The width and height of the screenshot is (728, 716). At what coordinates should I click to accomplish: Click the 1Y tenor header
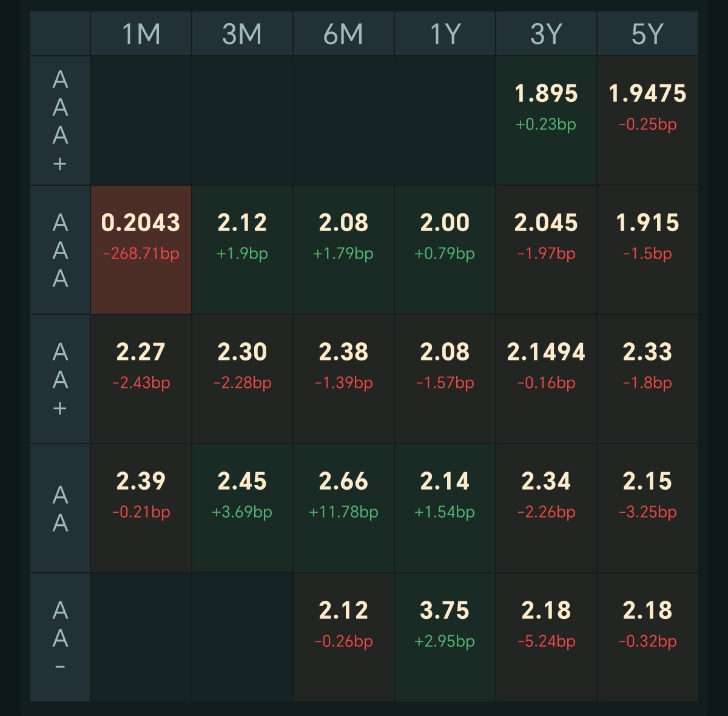(445, 34)
